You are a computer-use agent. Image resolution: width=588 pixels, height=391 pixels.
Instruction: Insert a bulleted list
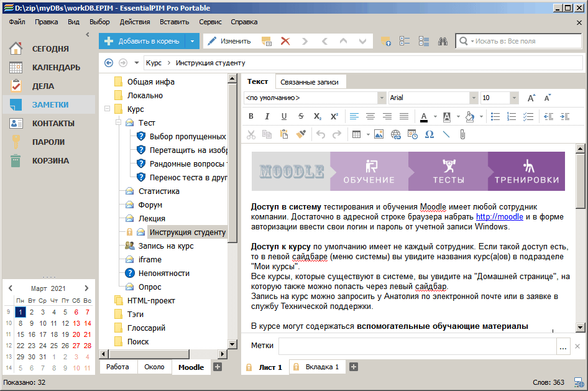pyautogui.click(x=495, y=117)
